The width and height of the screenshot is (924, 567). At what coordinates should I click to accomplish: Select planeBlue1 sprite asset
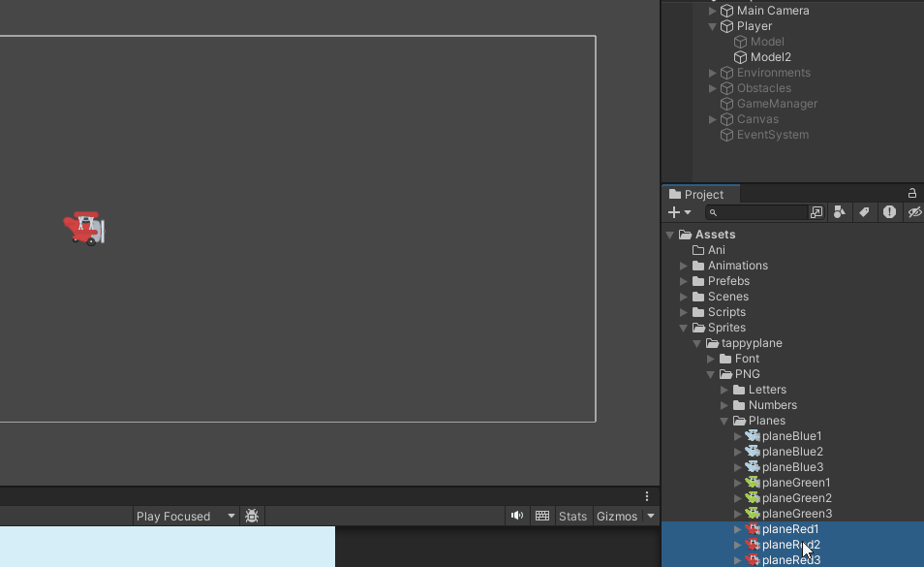click(x=791, y=436)
